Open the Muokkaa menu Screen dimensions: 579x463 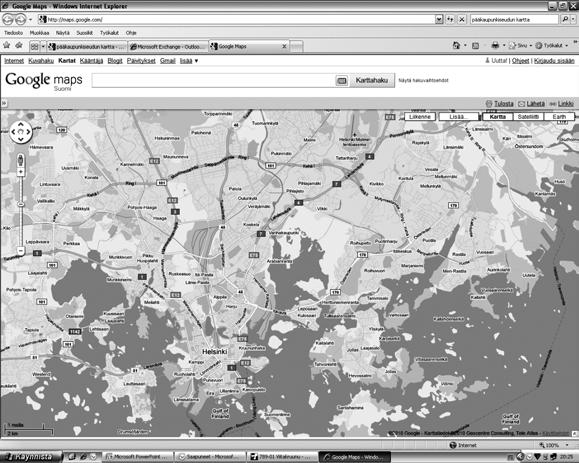coord(39,33)
